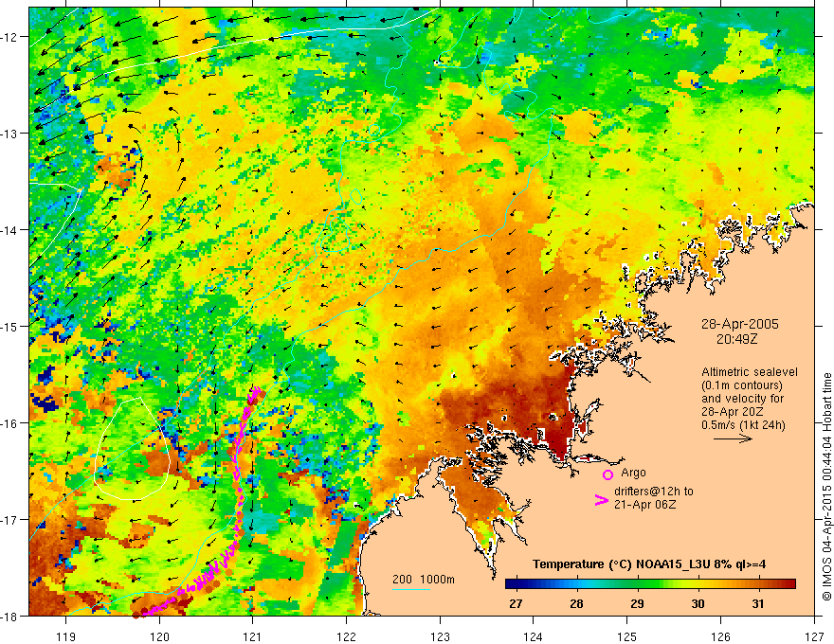Click the '0.5m/s (1kt 24h)' text

click(x=744, y=425)
